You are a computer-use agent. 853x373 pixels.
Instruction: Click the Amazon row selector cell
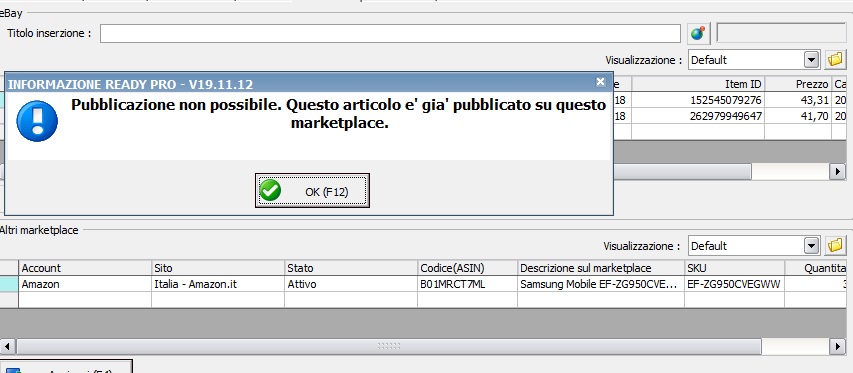[x=9, y=284]
